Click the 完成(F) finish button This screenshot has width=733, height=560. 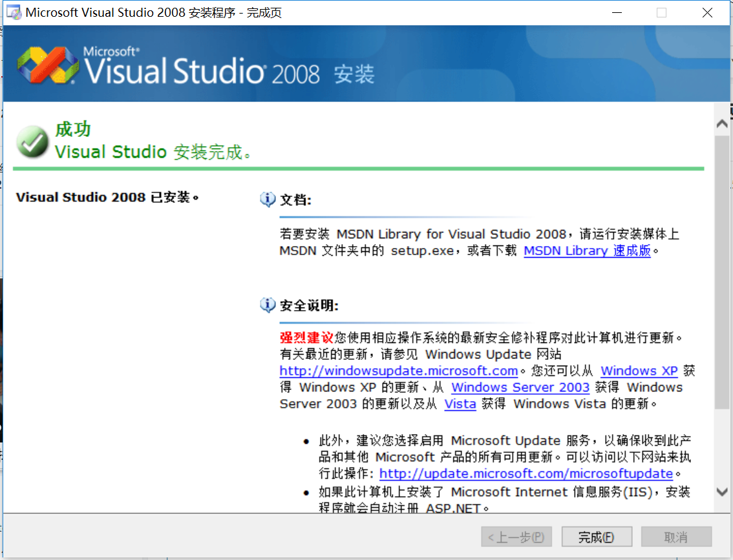coord(597,537)
